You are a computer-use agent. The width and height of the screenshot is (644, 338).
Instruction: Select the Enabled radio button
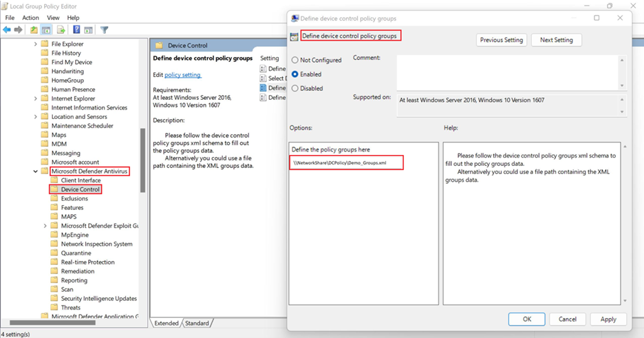click(295, 74)
